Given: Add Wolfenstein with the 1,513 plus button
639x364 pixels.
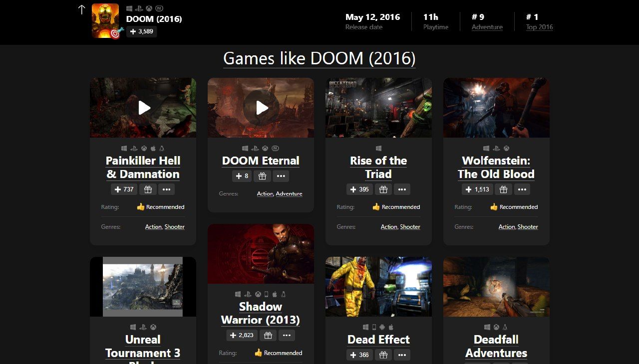Looking at the screenshot, I should click(477, 189).
